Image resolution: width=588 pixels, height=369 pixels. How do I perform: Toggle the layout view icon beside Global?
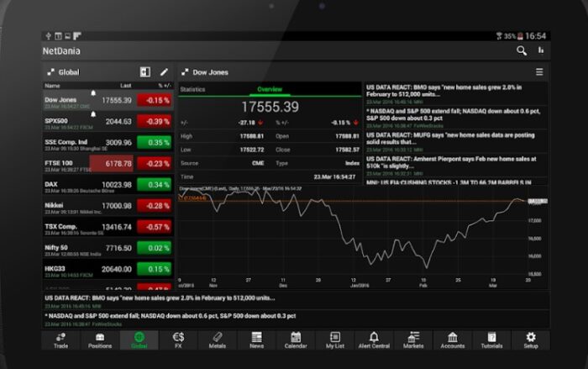tap(145, 72)
